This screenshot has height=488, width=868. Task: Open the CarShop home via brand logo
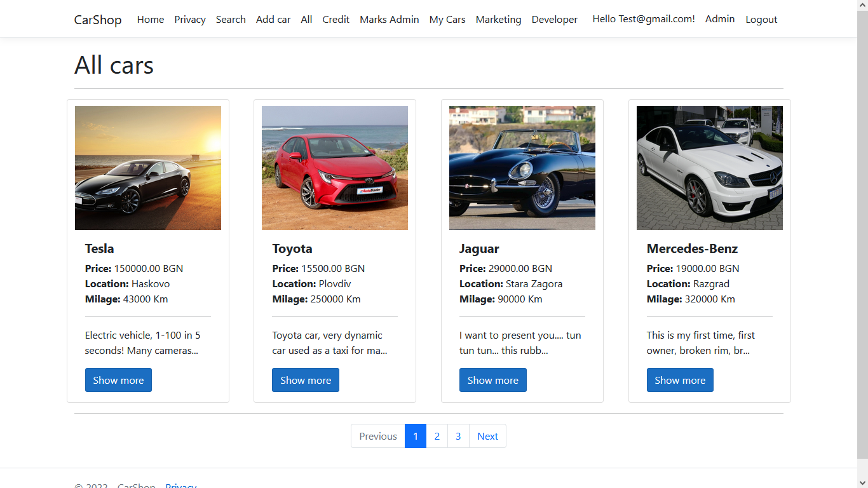pyautogui.click(x=97, y=19)
